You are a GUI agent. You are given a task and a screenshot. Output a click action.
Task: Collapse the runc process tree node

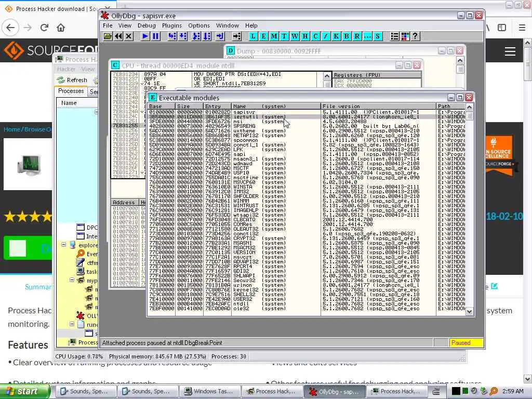pyautogui.click(x=72, y=324)
